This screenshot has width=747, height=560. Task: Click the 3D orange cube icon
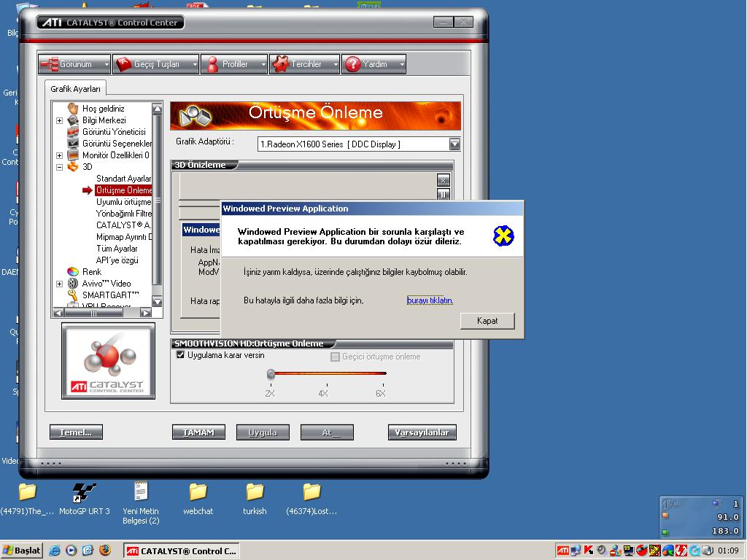[x=73, y=167]
